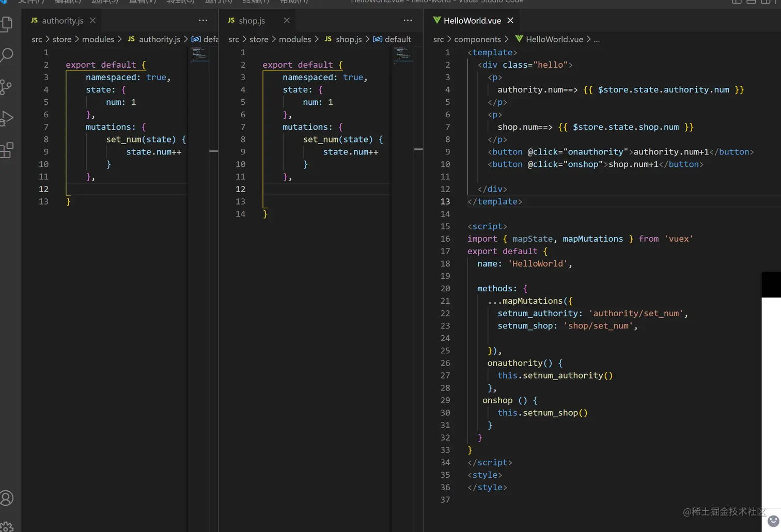Viewport: 781px width, 532px height.
Task: Open the Run and Debug view
Action: coord(7,118)
